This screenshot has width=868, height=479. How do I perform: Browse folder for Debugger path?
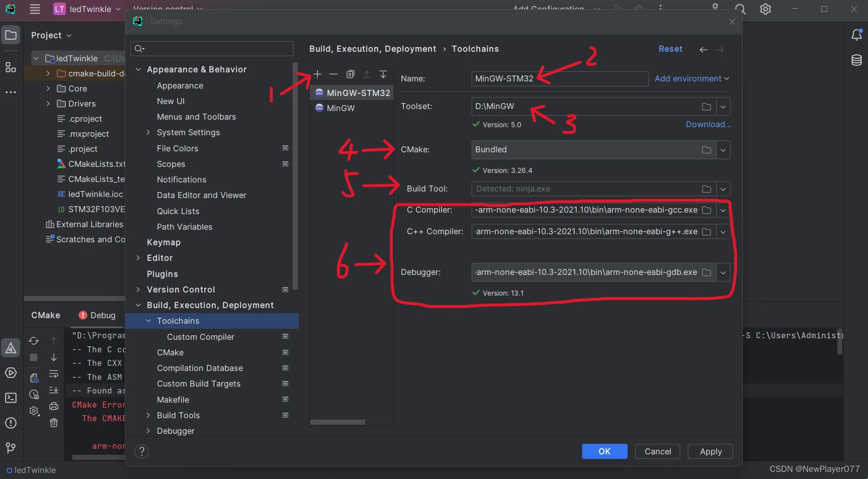tap(707, 272)
